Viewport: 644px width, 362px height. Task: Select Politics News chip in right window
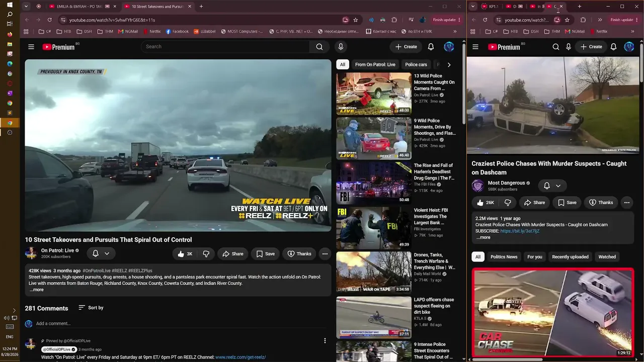pos(504,257)
